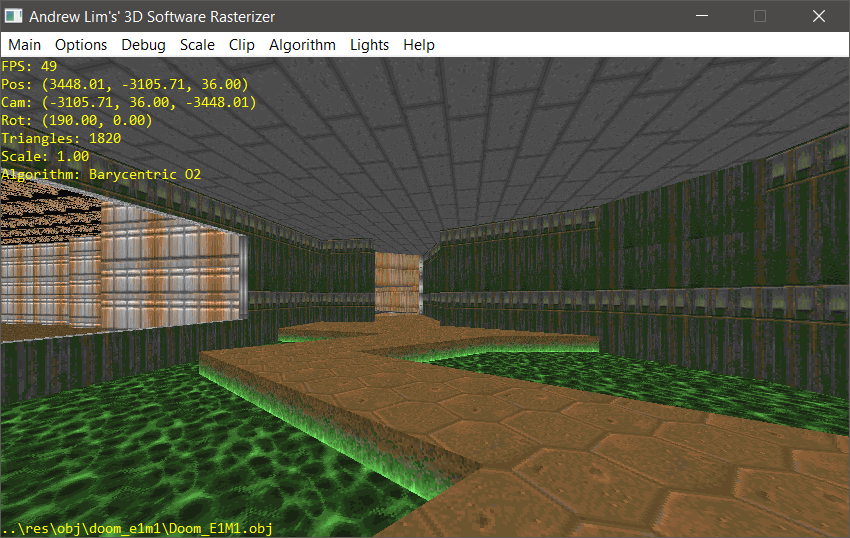Click the Doom_E1M1.obj file path text
The image size is (850, 538).
(x=137, y=528)
